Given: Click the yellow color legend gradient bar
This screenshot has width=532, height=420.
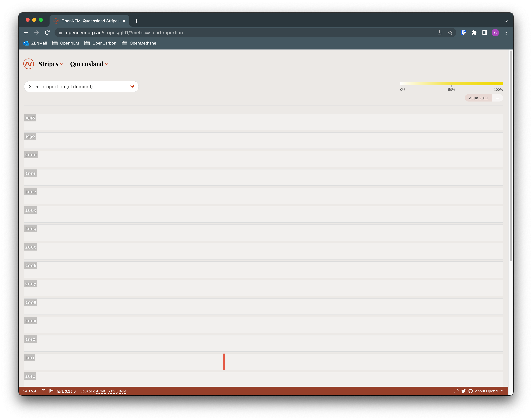Looking at the screenshot, I should 451,84.
